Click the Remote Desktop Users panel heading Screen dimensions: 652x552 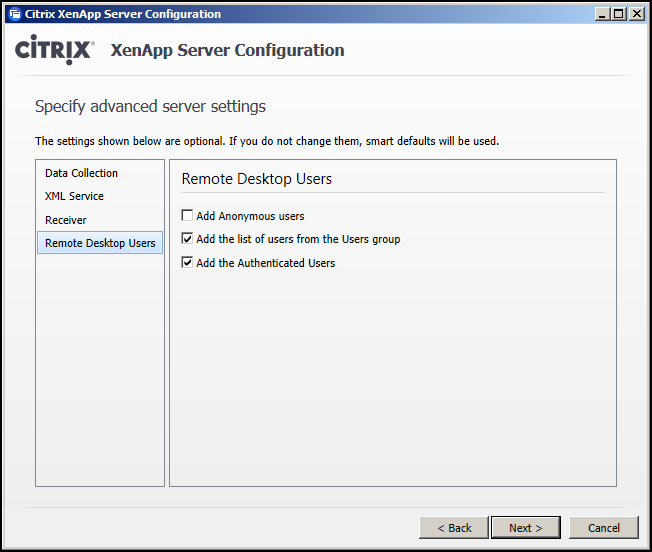click(x=256, y=179)
